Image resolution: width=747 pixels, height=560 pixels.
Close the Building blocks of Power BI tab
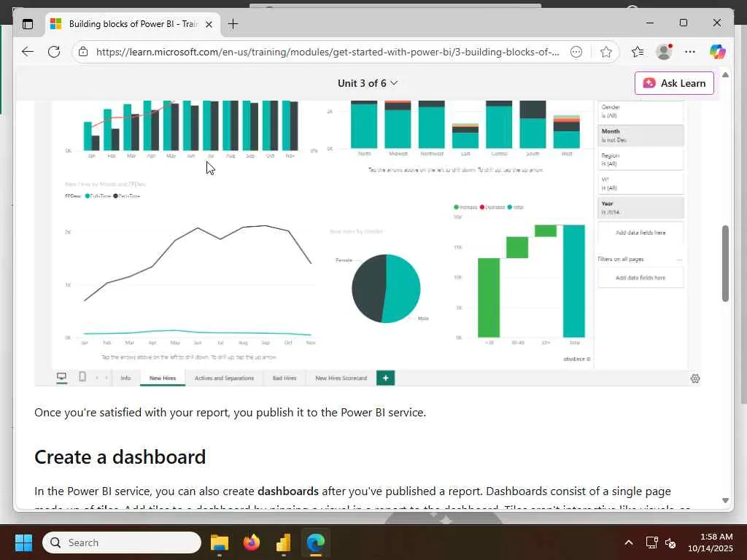(x=209, y=24)
